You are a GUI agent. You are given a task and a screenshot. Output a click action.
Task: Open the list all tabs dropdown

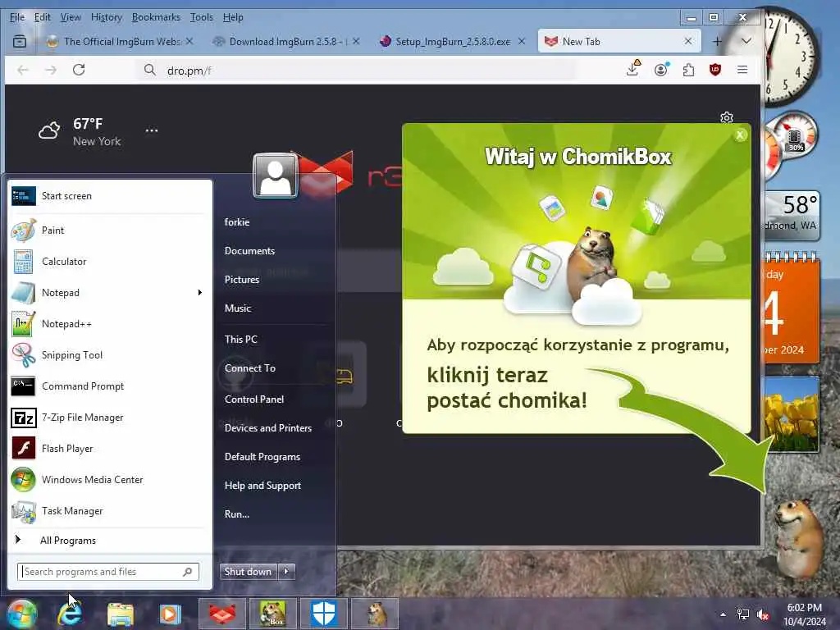click(746, 41)
